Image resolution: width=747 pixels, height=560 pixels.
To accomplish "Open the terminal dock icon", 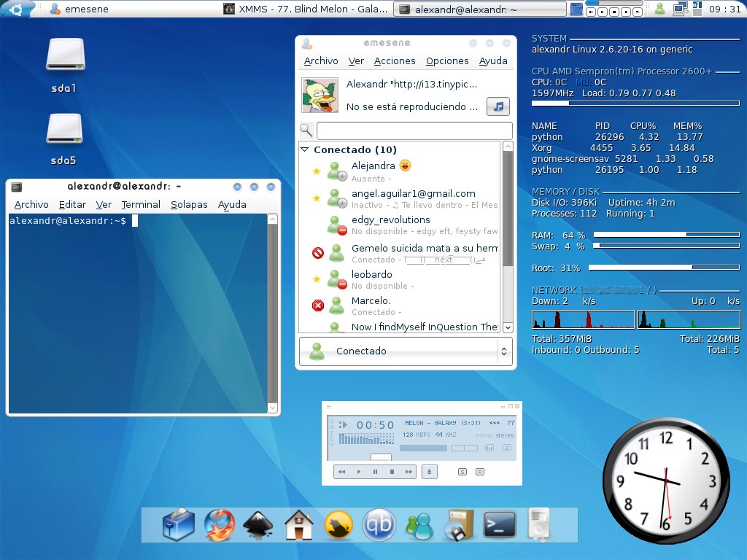I will pos(499,525).
